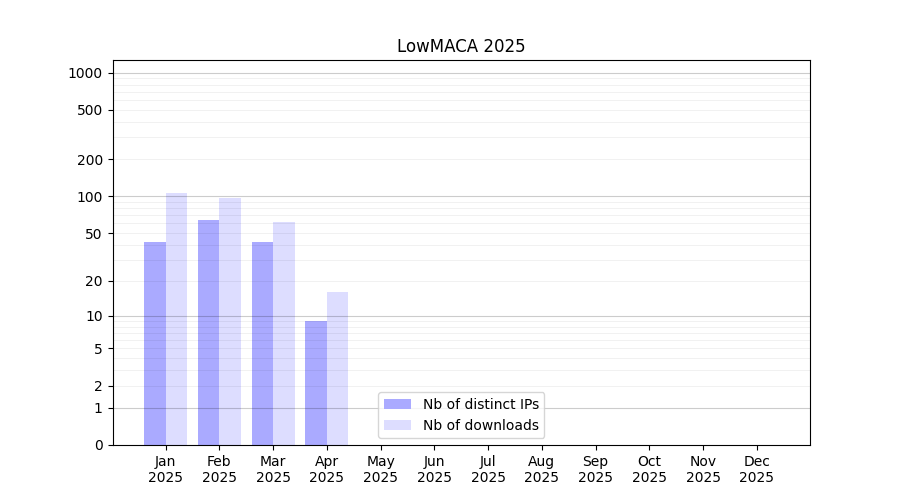Viewport: 900px width, 500px height.
Task: Select the 'Nb of downloads' legend label
Action: click(480, 425)
